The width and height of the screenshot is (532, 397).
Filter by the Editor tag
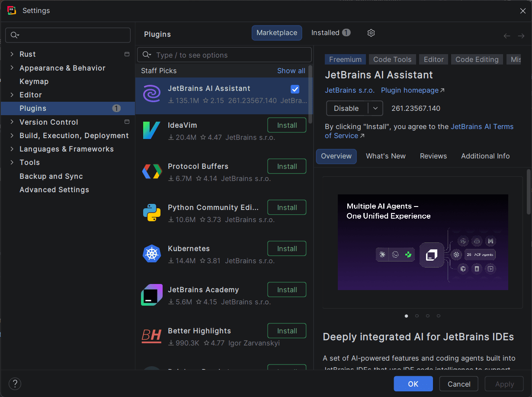coord(433,59)
